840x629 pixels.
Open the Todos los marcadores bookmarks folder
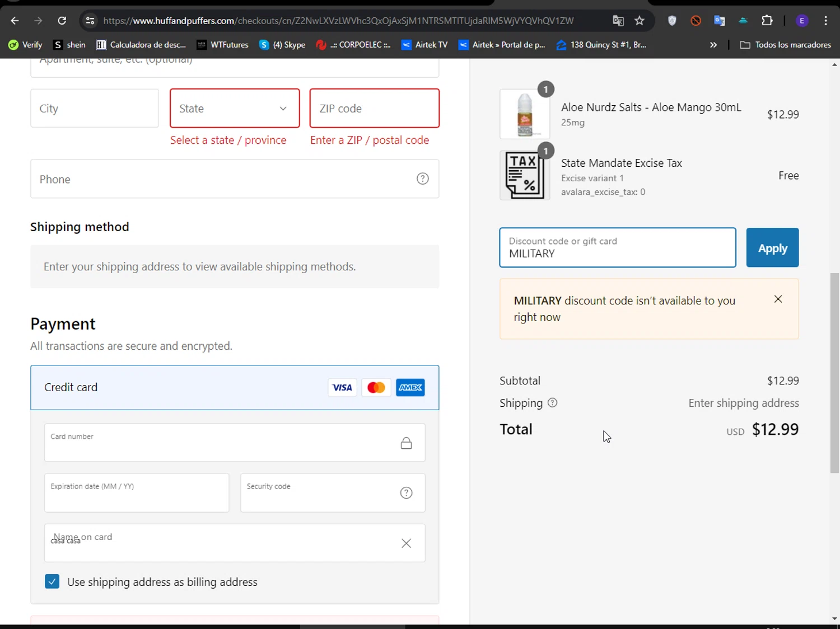(x=785, y=45)
